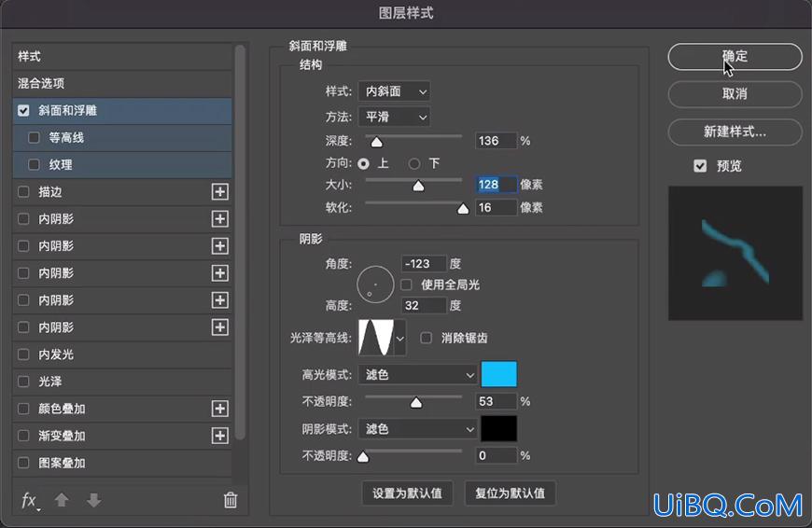Click the 软化 slider handle
This screenshot has width=812, height=528.
[x=463, y=209]
